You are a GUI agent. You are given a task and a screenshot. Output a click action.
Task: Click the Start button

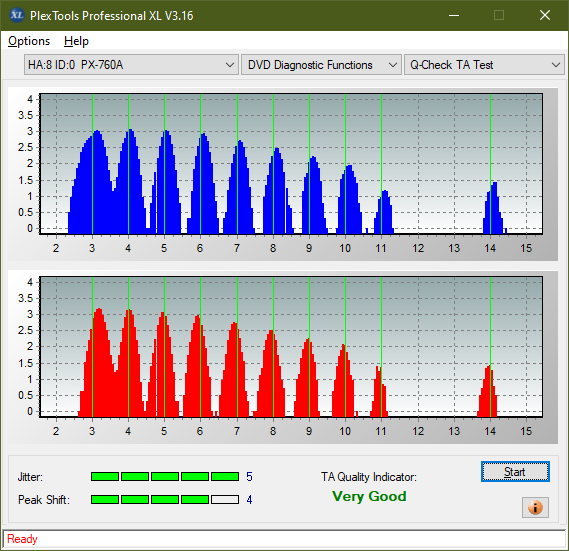tap(515, 472)
